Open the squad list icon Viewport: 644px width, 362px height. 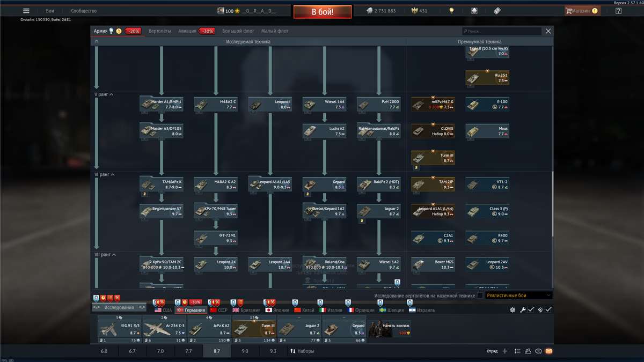517,351
